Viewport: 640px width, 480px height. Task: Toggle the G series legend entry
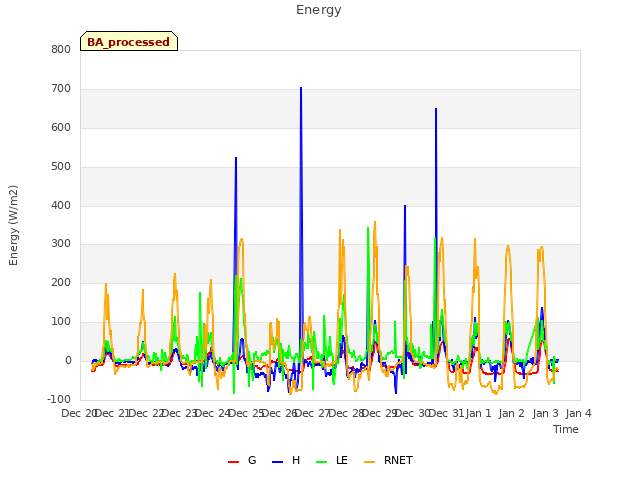(242, 460)
